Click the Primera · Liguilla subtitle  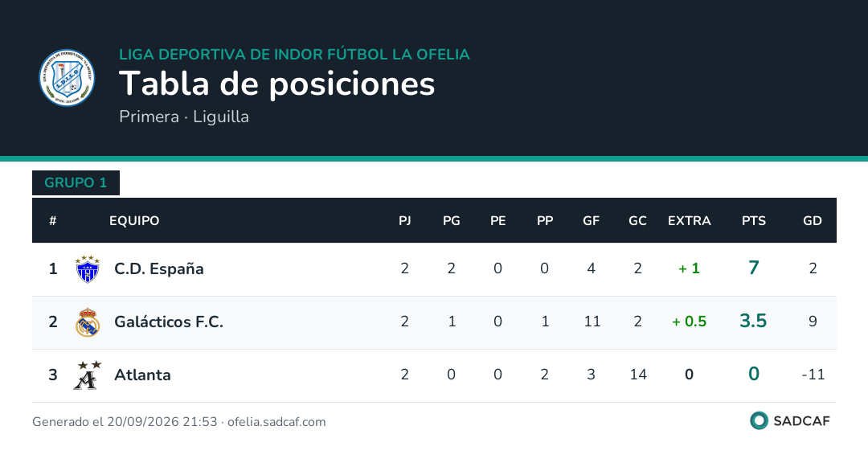pyautogui.click(x=184, y=117)
